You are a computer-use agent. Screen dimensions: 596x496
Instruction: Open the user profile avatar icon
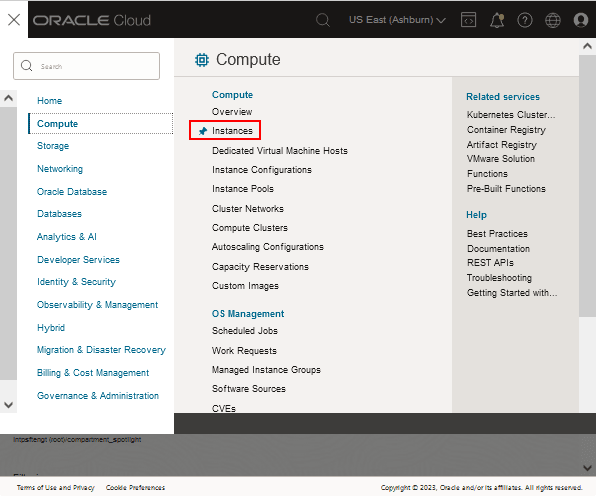(581, 20)
